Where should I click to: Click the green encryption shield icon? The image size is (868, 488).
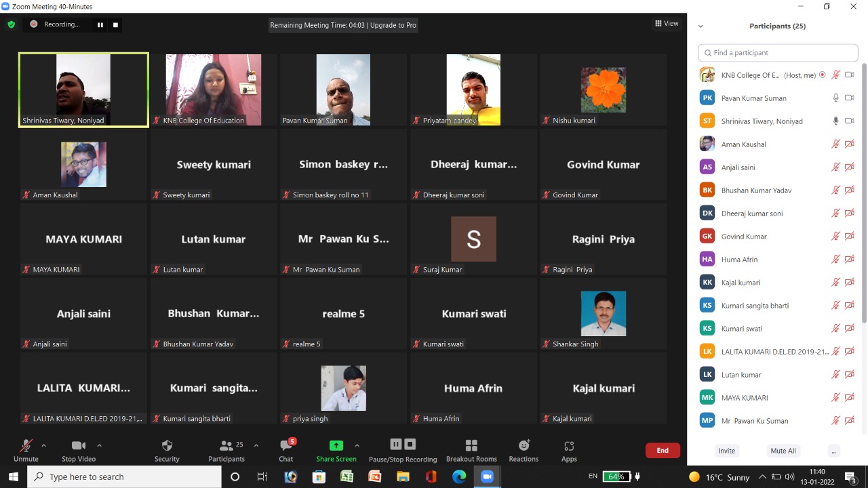click(x=12, y=24)
